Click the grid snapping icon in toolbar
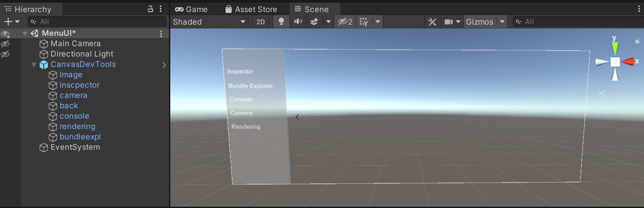Screen dimensions: 644x208 pos(363,22)
